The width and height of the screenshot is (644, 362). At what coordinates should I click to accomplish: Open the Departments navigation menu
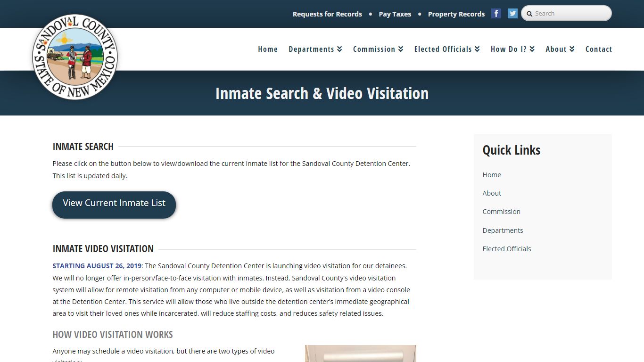click(x=311, y=49)
